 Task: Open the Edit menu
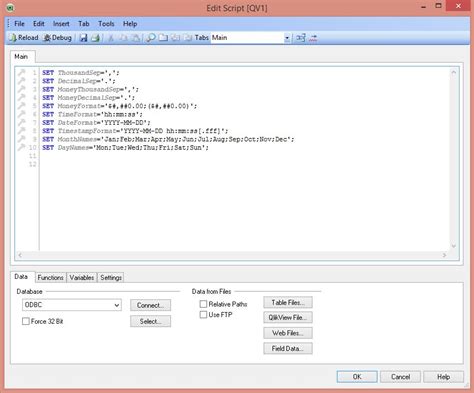[x=39, y=24]
